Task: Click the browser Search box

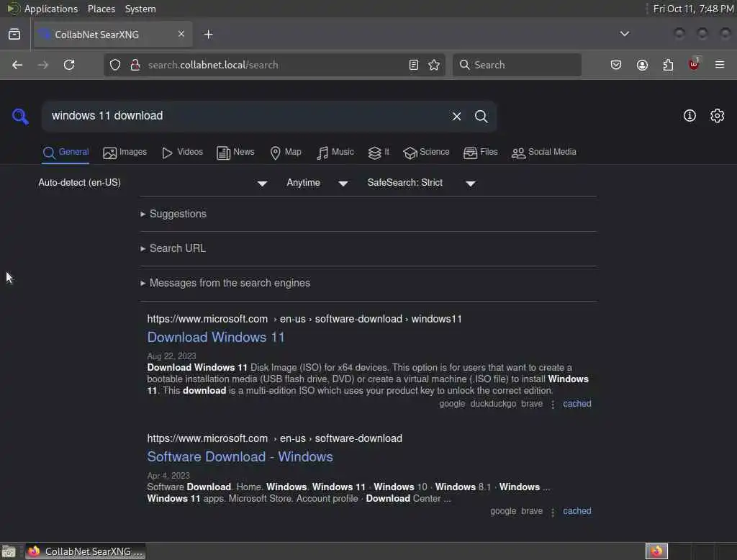Action: coord(517,65)
